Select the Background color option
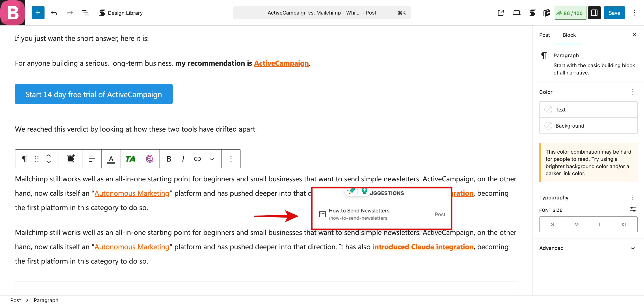Image resolution: width=644 pixels, height=305 pixels. 588,126
